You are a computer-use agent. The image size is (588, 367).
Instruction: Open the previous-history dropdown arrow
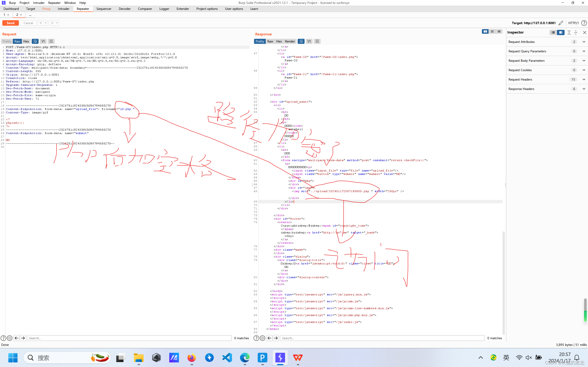(46, 23)
